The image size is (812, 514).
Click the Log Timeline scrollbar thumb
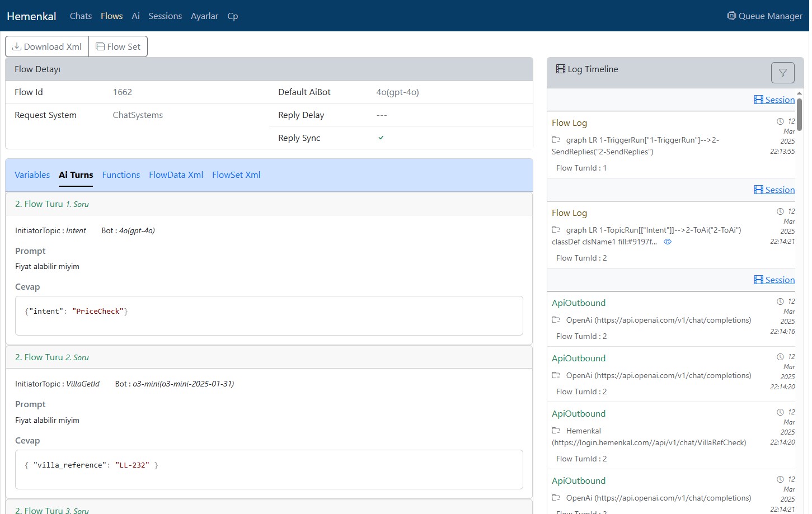tap(799, 115)
